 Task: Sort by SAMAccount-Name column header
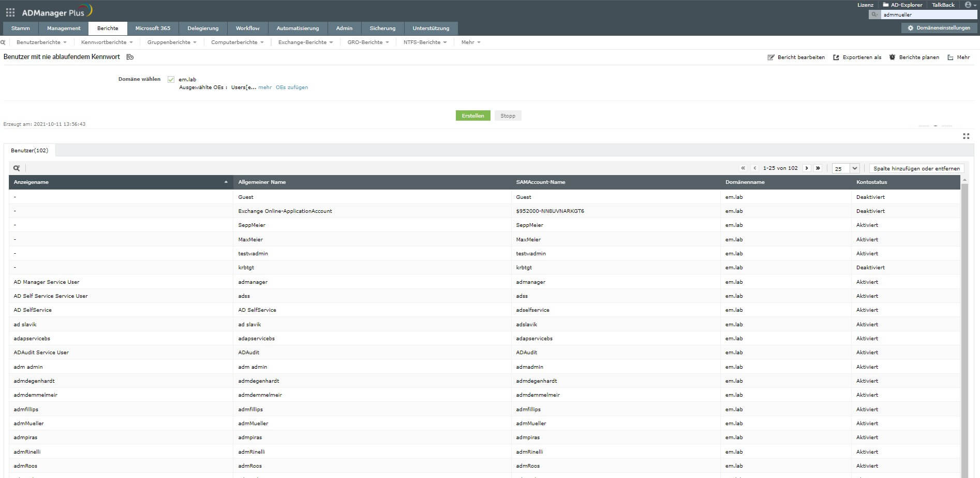pos(541,182)
